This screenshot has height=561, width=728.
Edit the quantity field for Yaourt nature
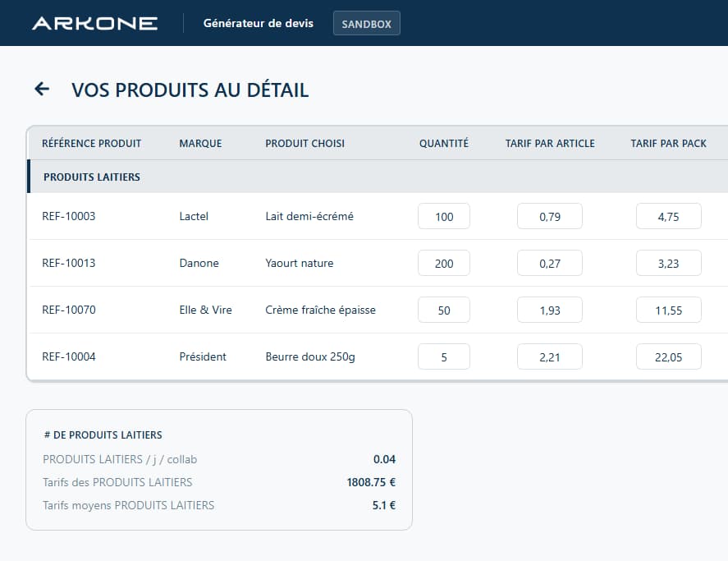pos(444,263)
